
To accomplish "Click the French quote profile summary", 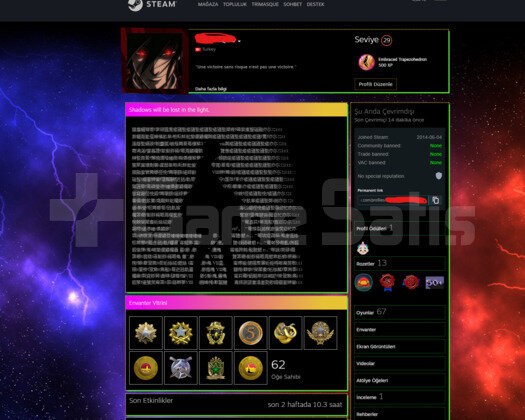I will (245, 67).
